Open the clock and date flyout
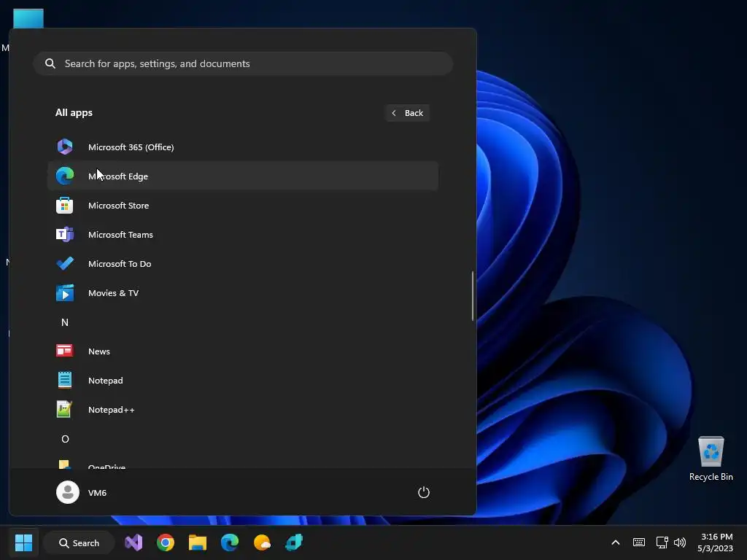 coord(716,542)
